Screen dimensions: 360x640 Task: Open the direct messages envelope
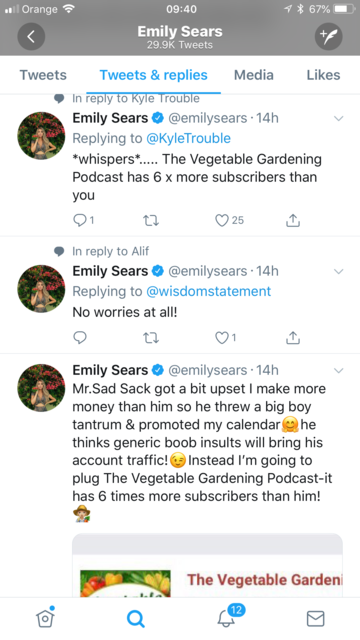coord(315,619)
